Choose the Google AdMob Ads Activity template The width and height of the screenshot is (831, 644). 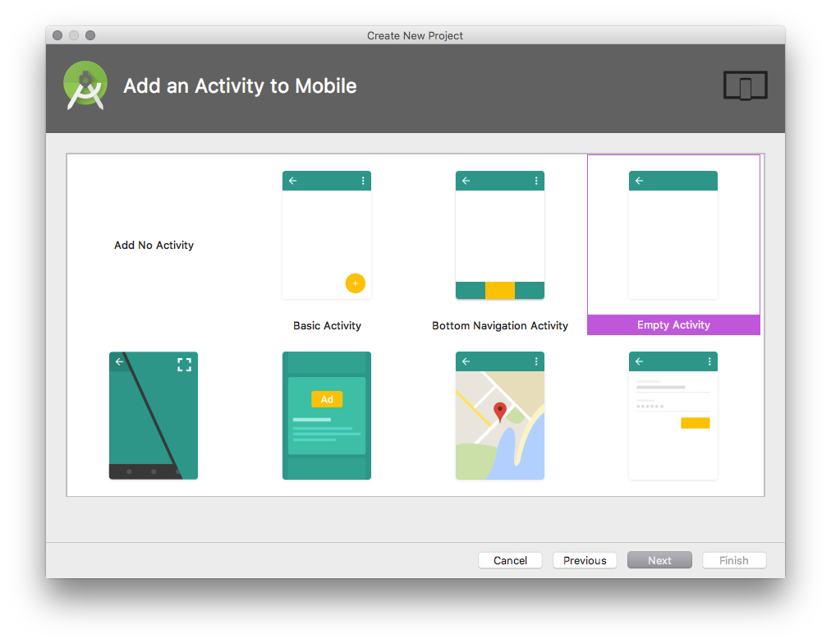[x=326, y=416]
